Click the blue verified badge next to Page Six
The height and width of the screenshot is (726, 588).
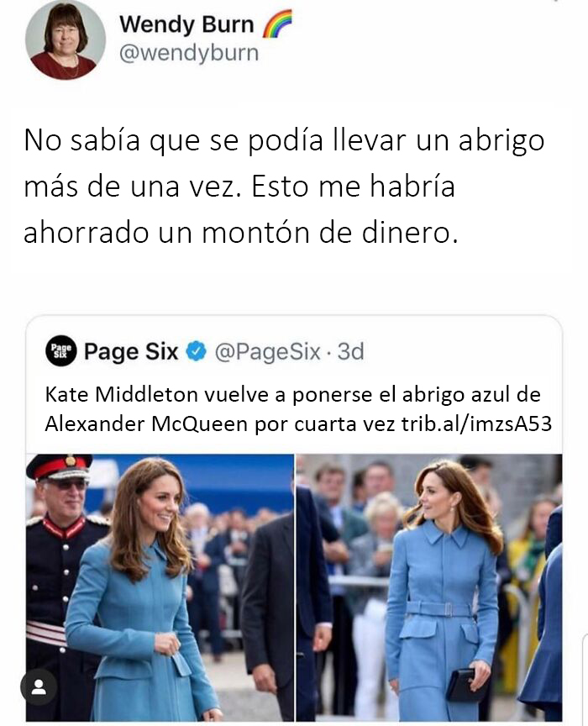point(197,351)
